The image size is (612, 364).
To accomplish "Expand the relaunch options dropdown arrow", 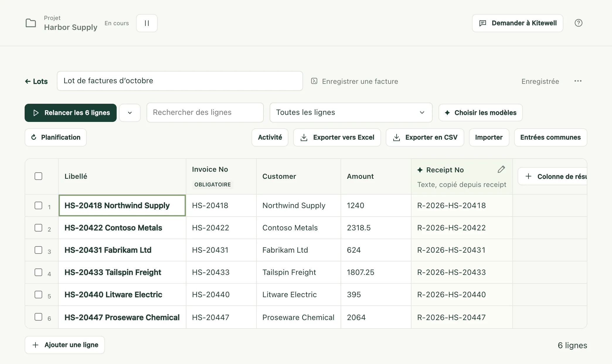I will tap(130, 113).
